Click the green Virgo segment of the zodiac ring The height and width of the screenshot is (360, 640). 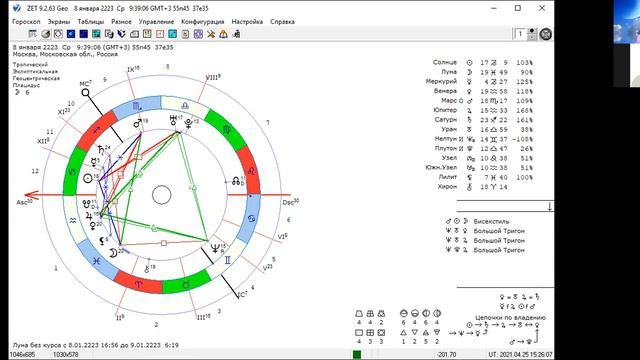[226, 130]
